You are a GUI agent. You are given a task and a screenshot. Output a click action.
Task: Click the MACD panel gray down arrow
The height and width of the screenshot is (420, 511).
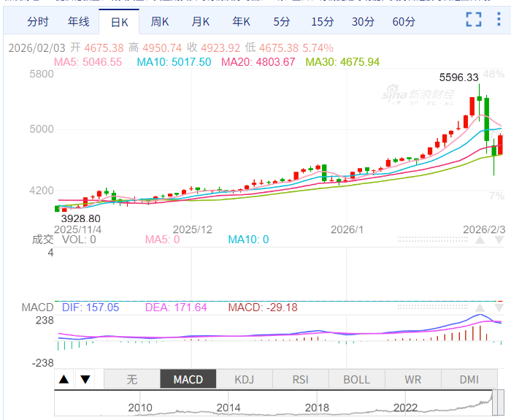point(499,308)
